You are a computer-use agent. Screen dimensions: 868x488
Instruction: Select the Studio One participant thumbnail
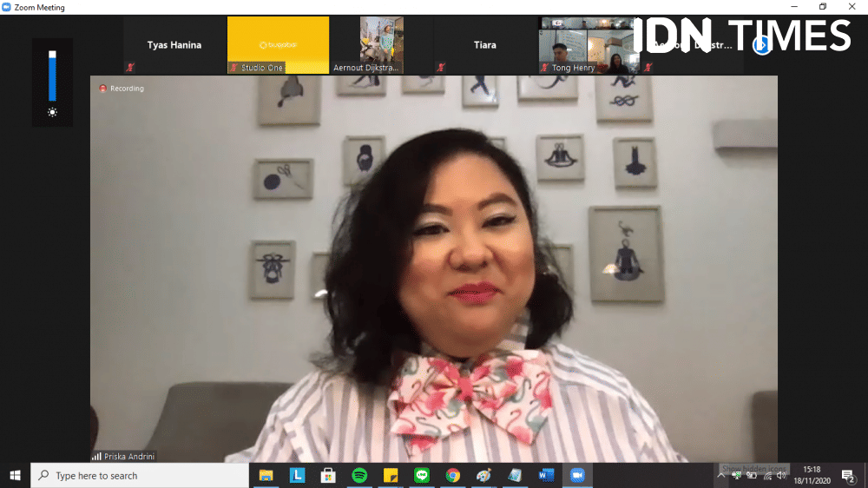[x=278, y=44]
